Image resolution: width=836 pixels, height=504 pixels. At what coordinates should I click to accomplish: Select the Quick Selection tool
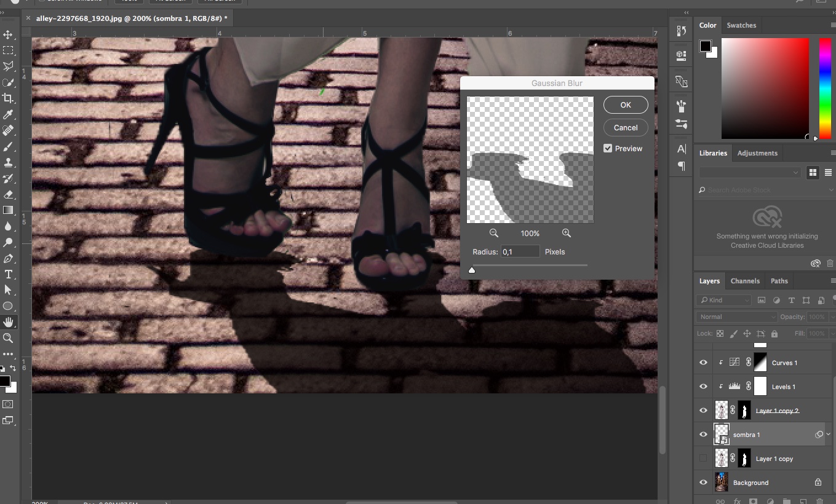pos(8,82)
